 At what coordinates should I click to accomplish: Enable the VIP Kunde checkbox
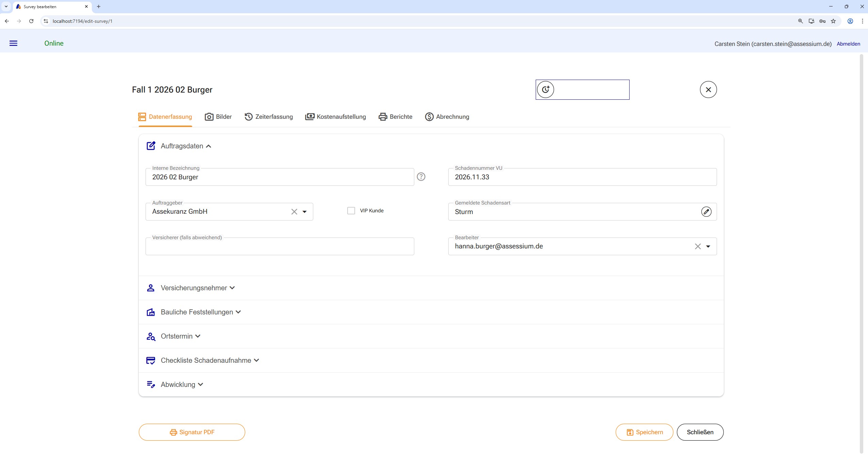(351, 211)
